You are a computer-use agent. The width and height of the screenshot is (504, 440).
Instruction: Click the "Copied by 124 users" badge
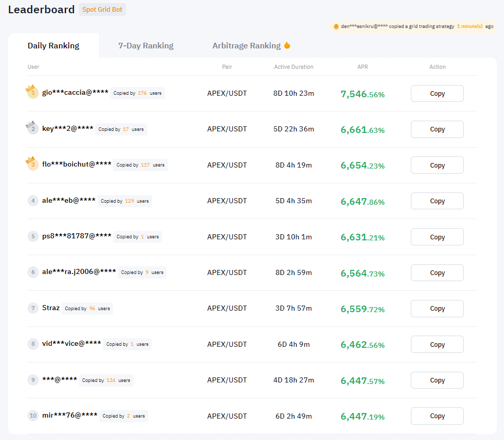[106, 380]
